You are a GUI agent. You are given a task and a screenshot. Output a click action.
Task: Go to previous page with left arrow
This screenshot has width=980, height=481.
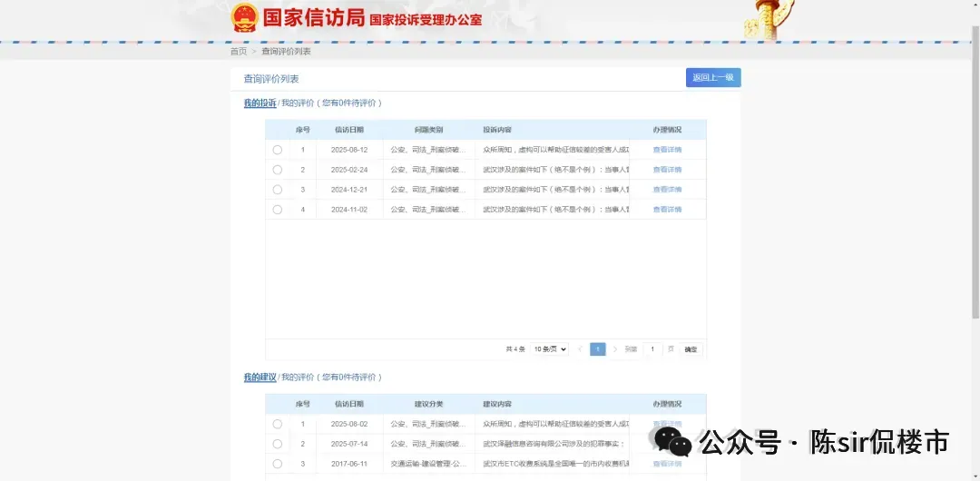580,349
